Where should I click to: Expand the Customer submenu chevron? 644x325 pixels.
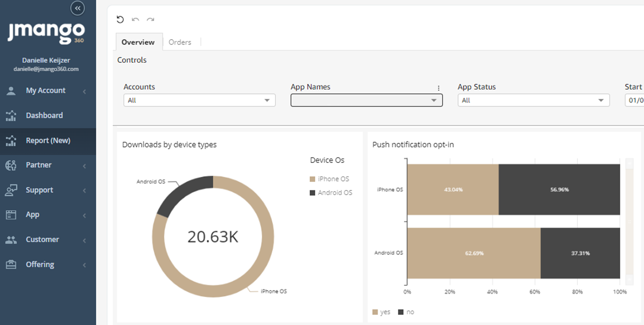tap(85, 240)
